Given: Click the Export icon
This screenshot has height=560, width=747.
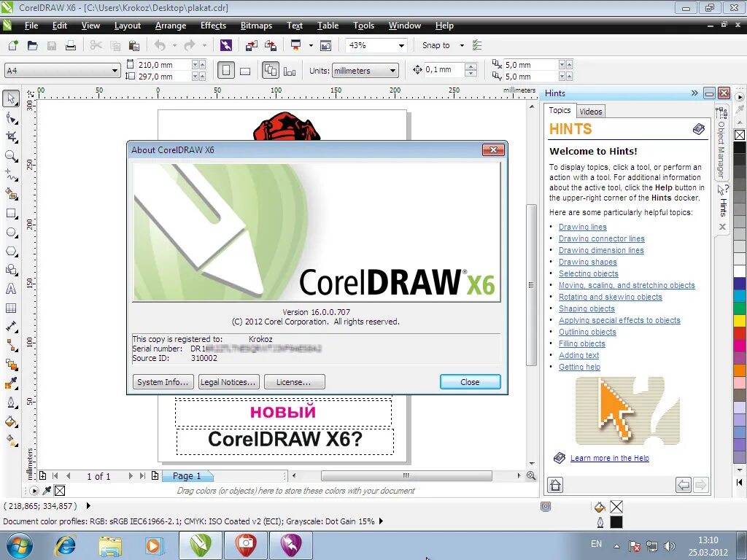Looking at the screenshot, I should tap(271, 45).
